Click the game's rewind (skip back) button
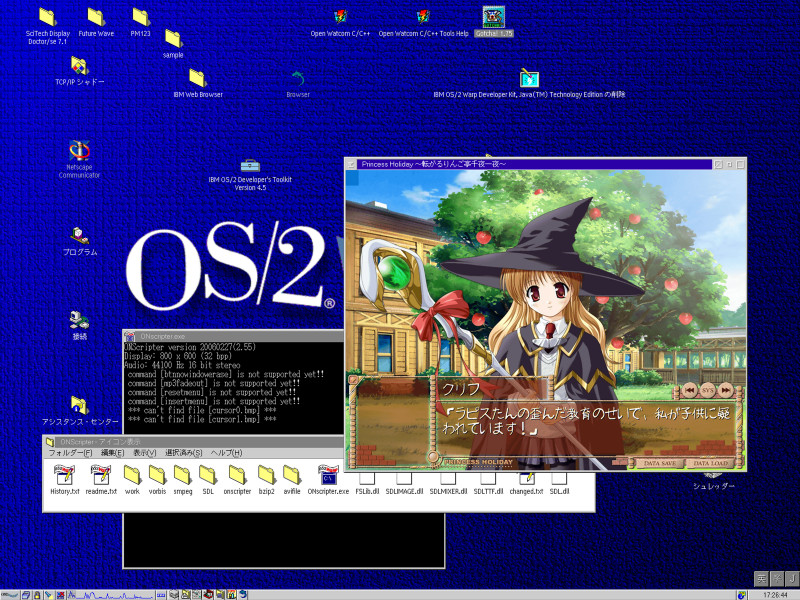This screenshot has height=600, width=800. [x=689, y=390]
